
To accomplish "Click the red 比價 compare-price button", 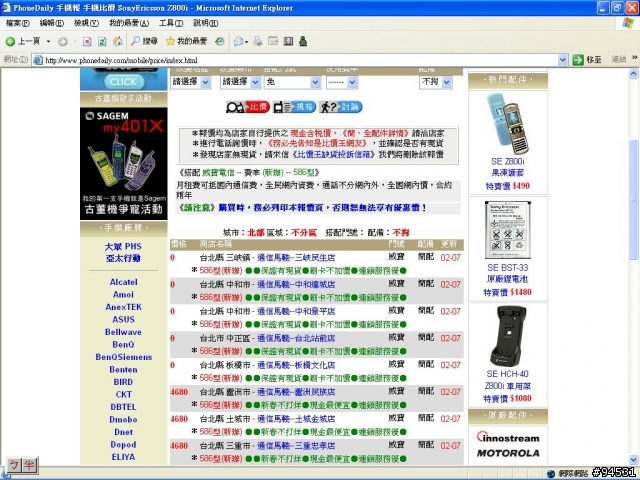I will (x=247, y=107).
